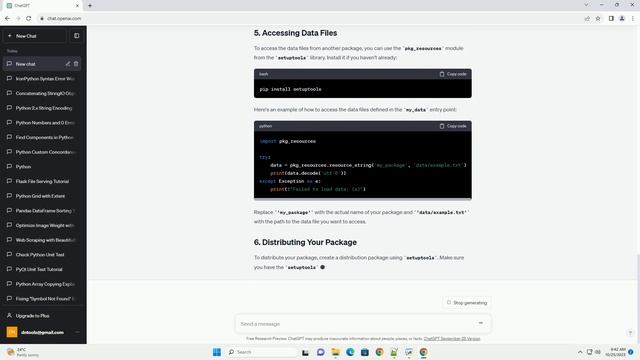
Task: Open the weather widget on taskbar
Action: tap(22, 352)
